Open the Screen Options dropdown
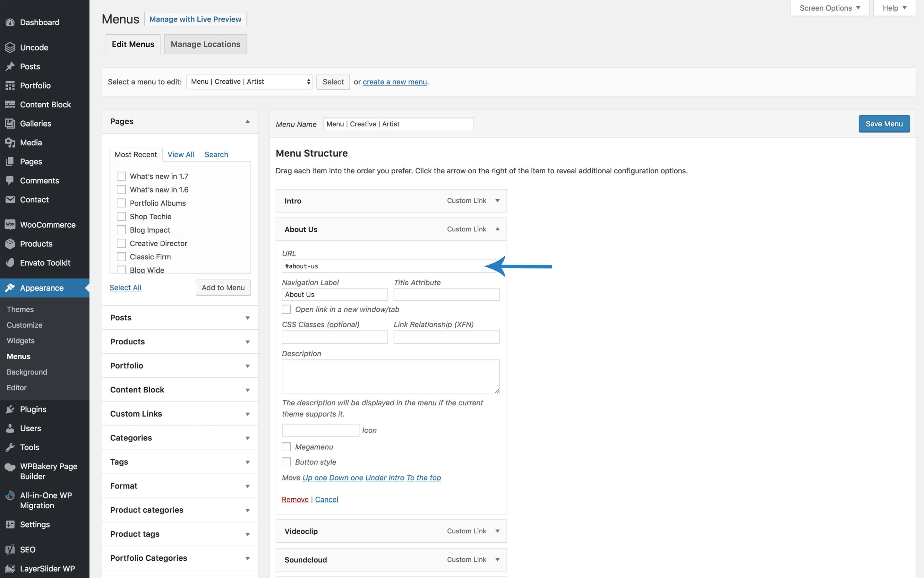 829,8
